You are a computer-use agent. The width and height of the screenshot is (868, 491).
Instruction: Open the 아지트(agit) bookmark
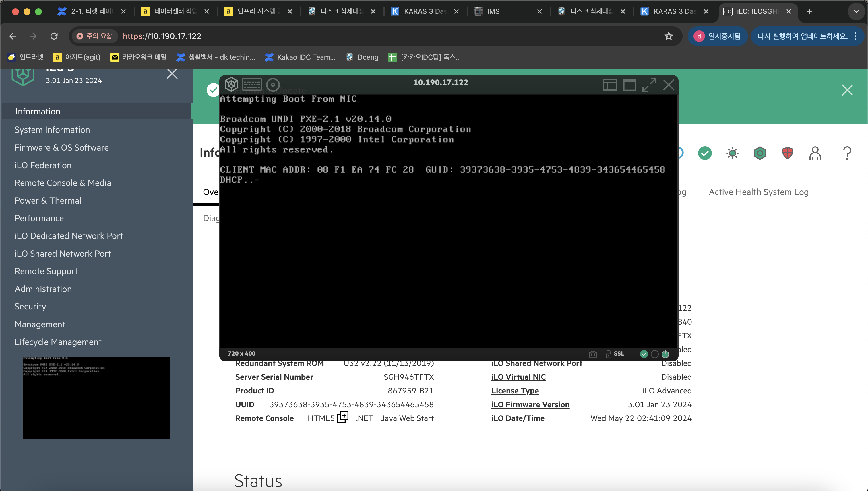coord(77,57)
